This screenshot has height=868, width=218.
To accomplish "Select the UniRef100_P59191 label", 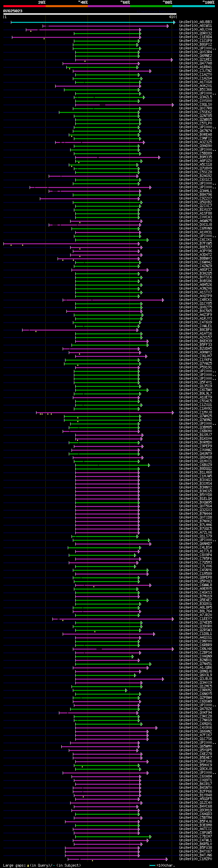I will (x=196, y=367).
